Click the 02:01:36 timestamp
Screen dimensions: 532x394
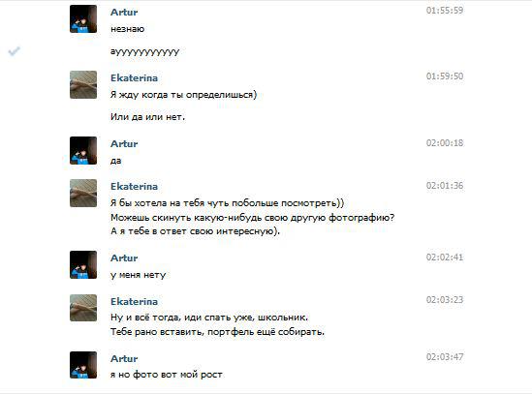coord(445,186)
